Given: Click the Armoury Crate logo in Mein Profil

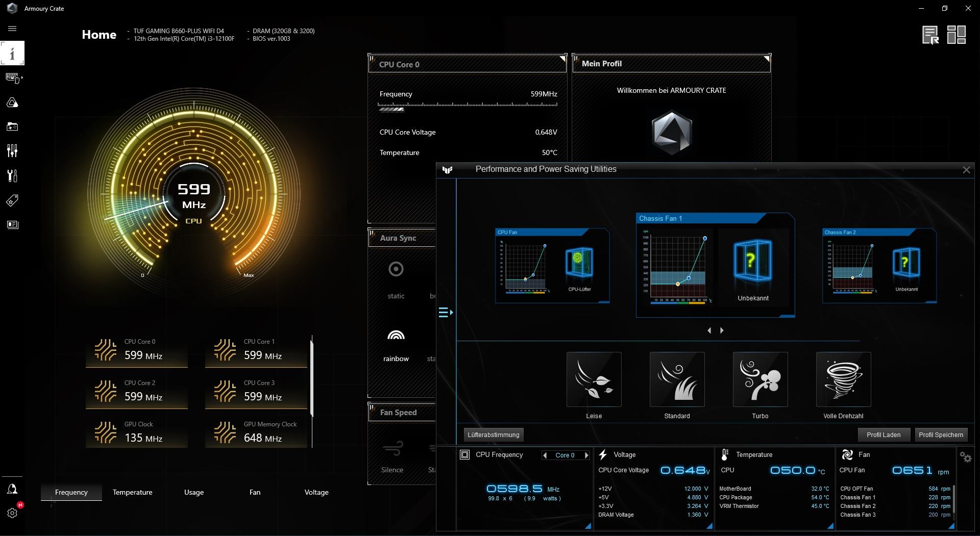Looking at the screenshot, I should pyautogui.click(x=672, y=132).
